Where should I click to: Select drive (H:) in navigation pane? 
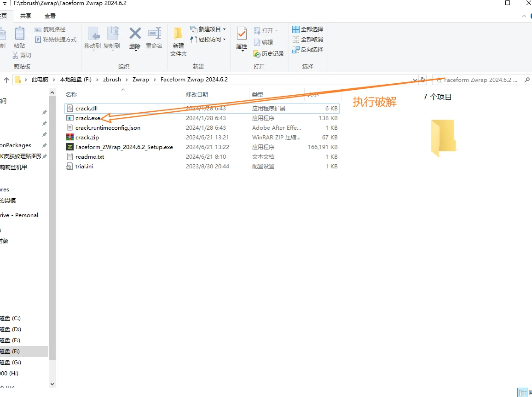pos(9,373)
